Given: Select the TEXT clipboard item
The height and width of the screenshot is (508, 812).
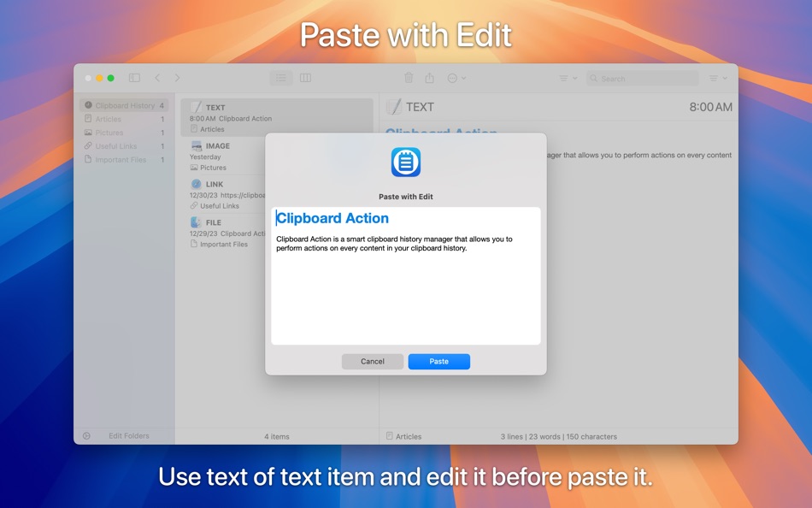Looking at the screenshot, I should (x=277, y=118).
